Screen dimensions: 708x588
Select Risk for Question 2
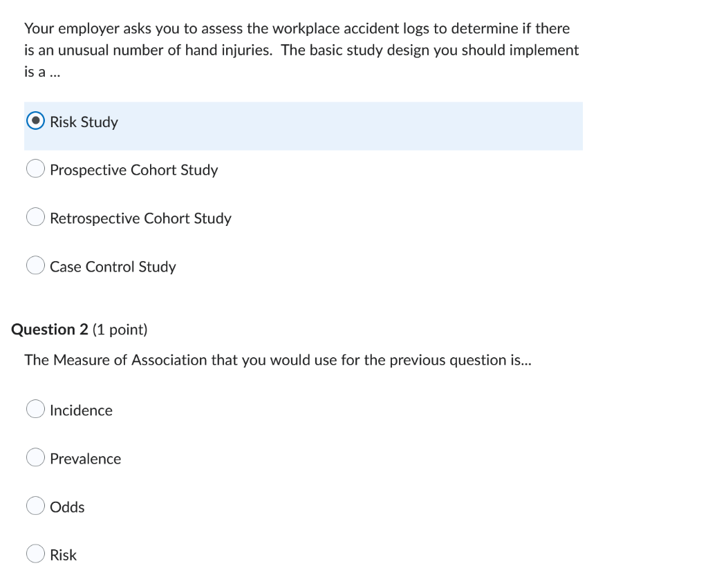coord(35,553)
